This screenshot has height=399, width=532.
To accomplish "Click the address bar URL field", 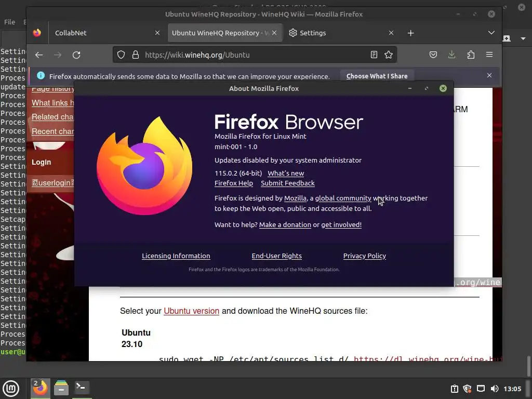I will pos(255,55).
